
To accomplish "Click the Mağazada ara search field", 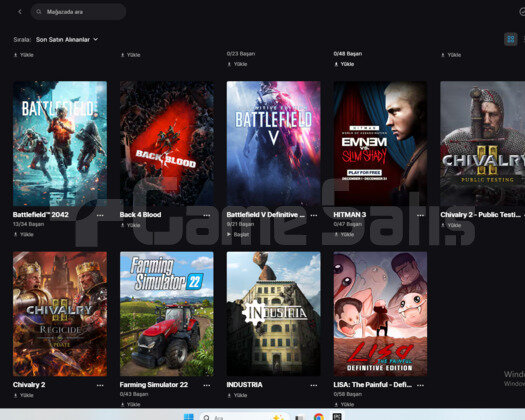I will click(x=78, y=12).
